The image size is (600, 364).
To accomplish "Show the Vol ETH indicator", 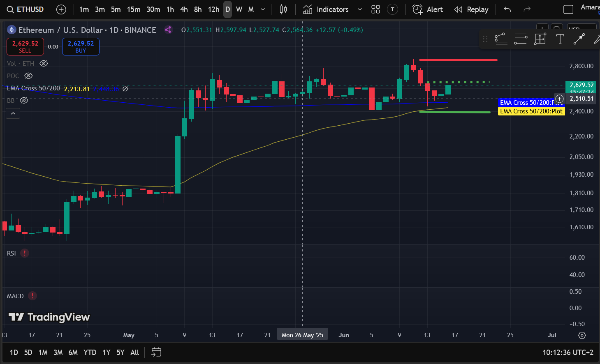I will (44, 63).
